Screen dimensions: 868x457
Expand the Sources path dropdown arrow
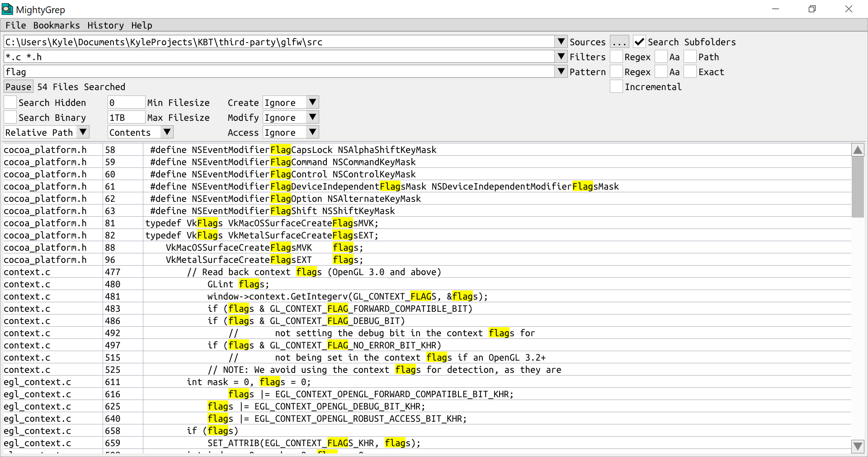click(x=561, y=42)
